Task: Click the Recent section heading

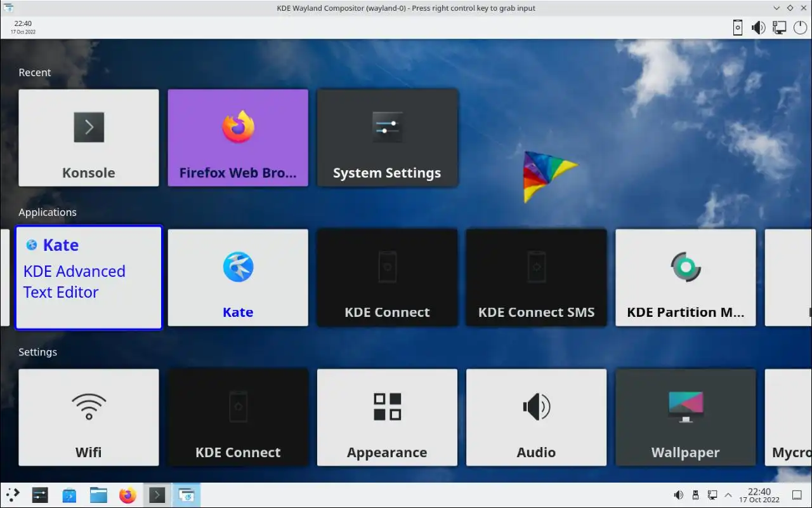Action: 35,72
